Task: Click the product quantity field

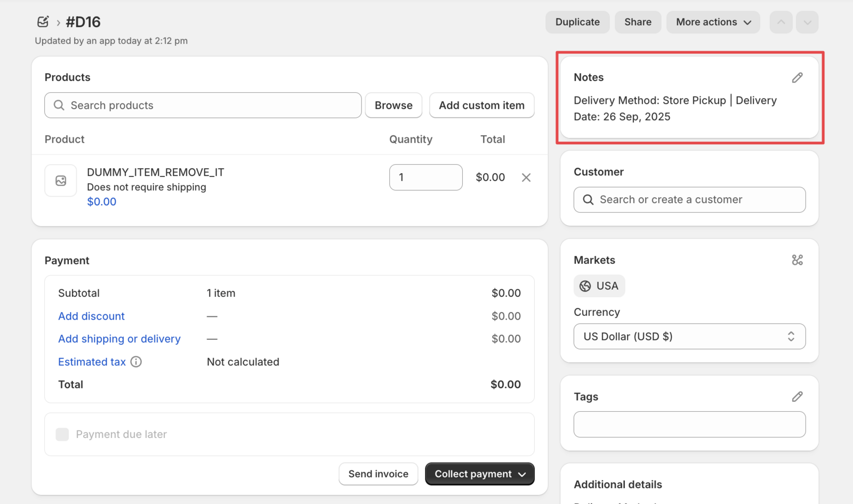Action: point(426,177)
